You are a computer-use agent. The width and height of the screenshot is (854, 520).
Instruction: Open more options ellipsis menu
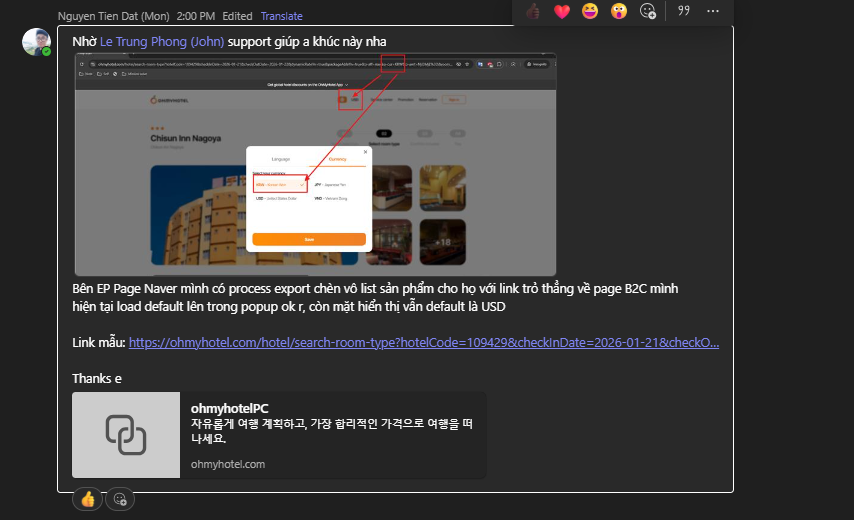click(712, 11)
